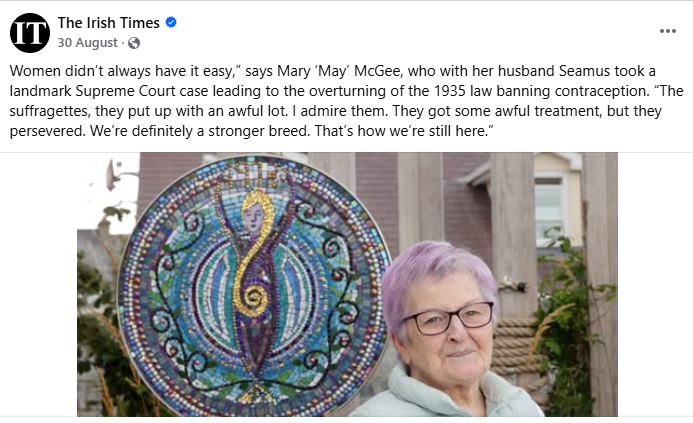Open the "30 August" post timestamp

[x=88, y=43]
